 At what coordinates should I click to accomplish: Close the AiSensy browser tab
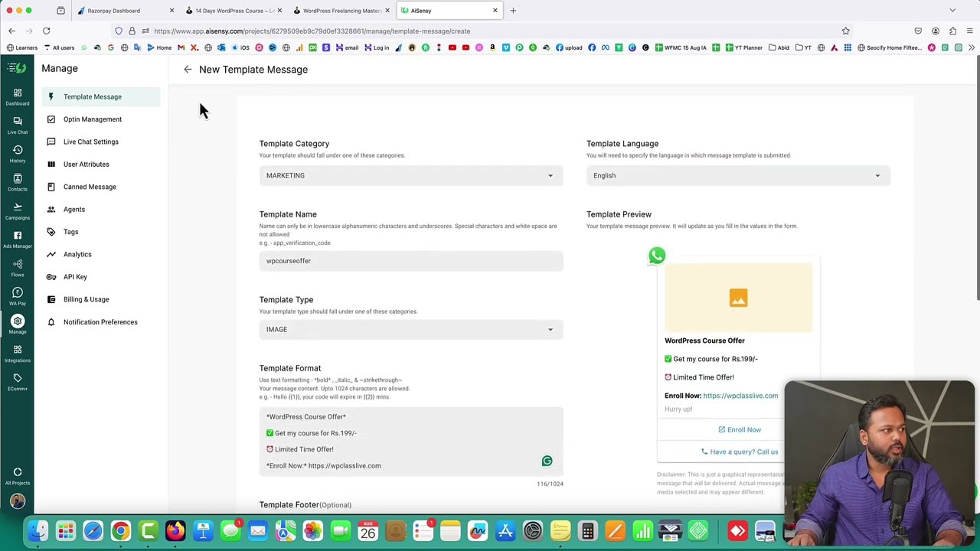pyautogui.click(x=495, y=11)
